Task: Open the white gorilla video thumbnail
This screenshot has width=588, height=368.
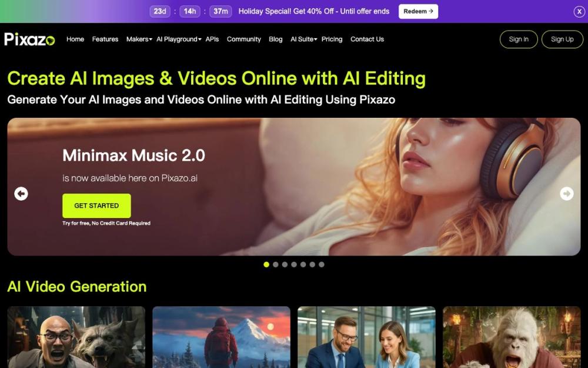Action: 512,337
